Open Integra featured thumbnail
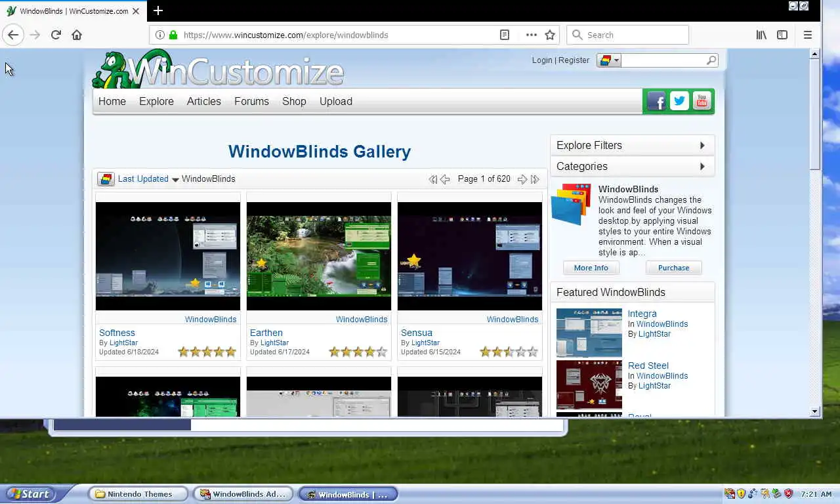This screenshot has height=504, width=840. pyautogui.click(x=589, y=333)
